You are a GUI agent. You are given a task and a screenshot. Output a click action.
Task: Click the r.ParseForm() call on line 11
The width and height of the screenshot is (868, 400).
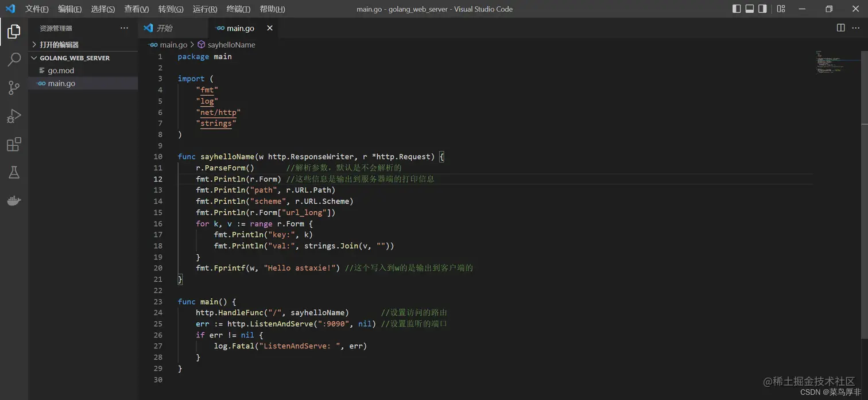click(x=225, y=168)
